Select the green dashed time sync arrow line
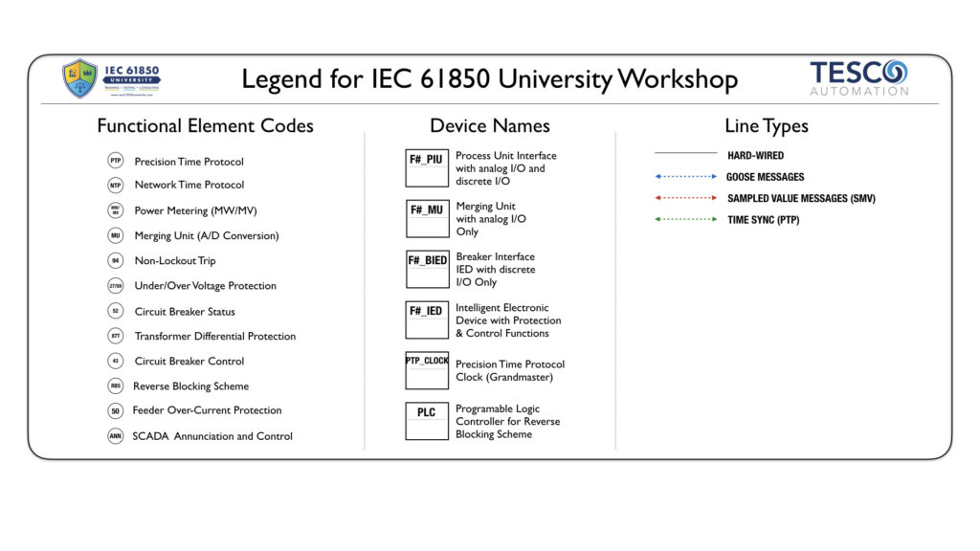Viewport: 980px width, 551px height. click(x=685, y=219)
